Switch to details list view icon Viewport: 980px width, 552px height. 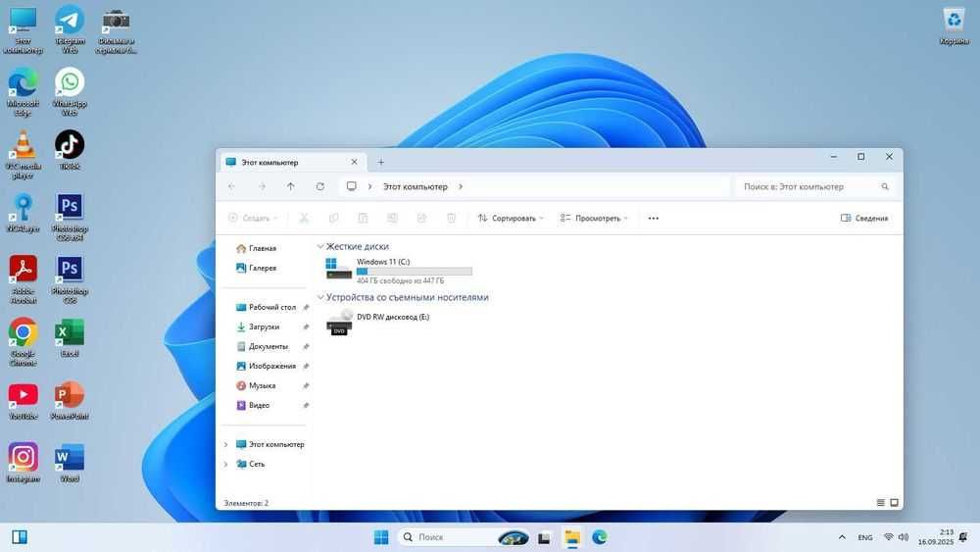[881, 503]
